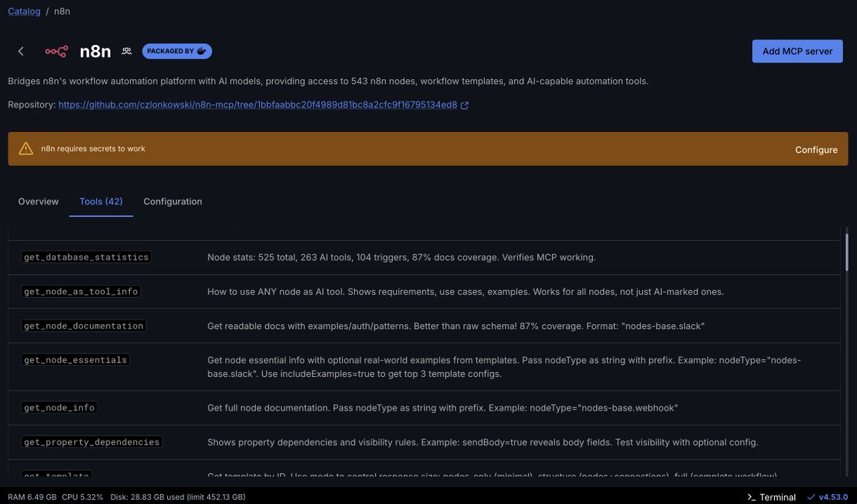Screen dimensions: 857x504
Task: Click the 'Get node essential info' description
Action: pos(504,367)
